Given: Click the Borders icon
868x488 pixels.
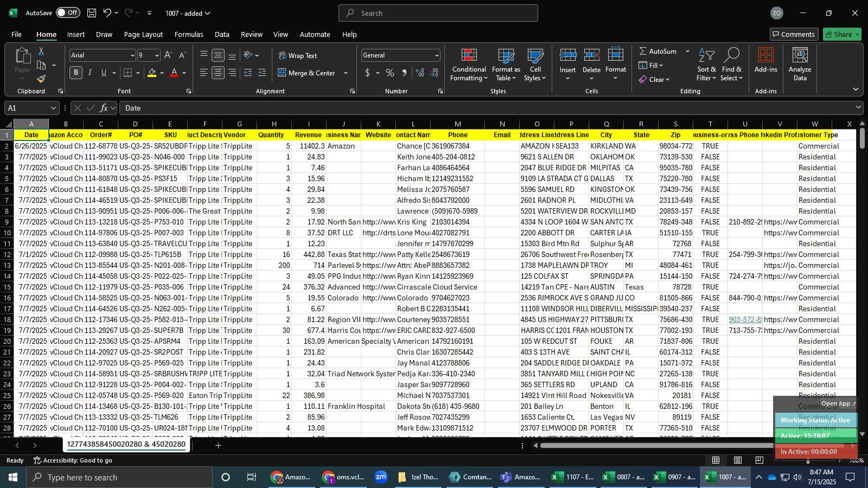Looking at the screenshot, I should coord(128,73).
